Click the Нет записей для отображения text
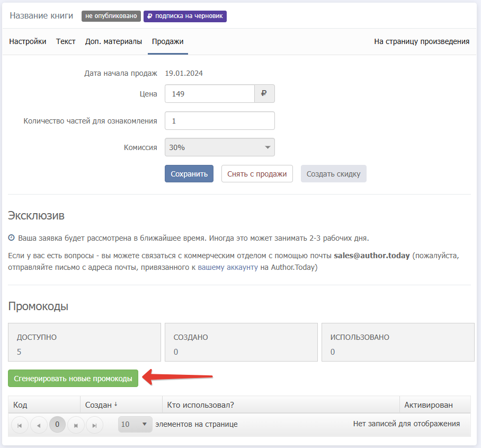This screenshot has height=448, width=481. pos(406,424)
